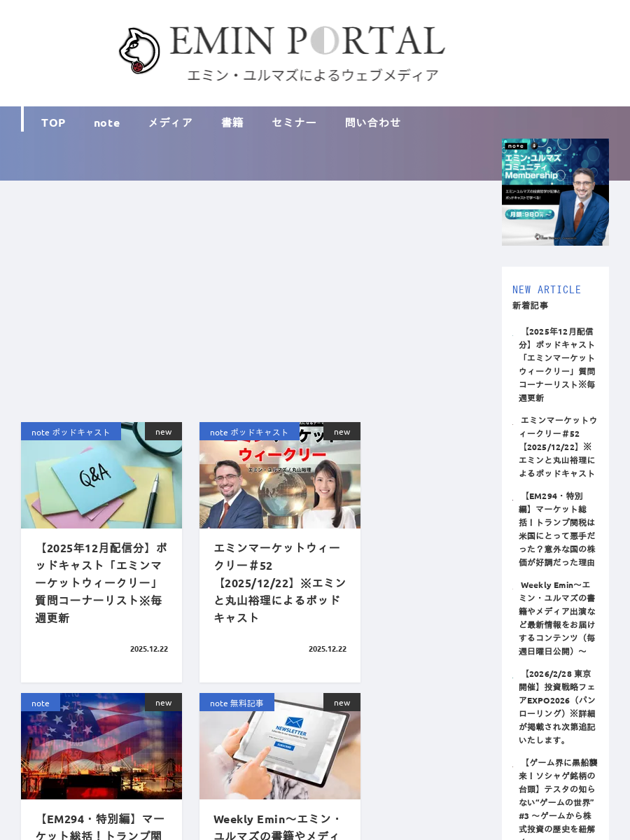630x840 pixels.
Task: Open the note section from the navigation bar
Action: tap(106, 122)
